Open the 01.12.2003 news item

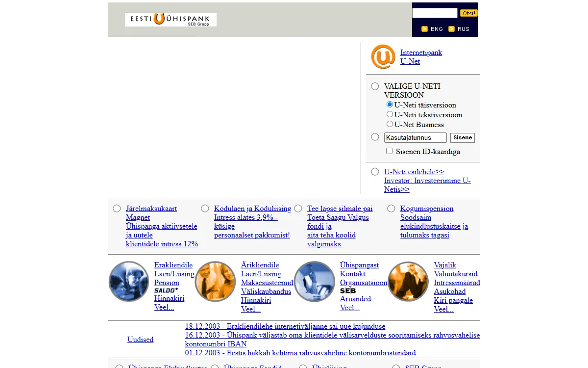(300, 353)
